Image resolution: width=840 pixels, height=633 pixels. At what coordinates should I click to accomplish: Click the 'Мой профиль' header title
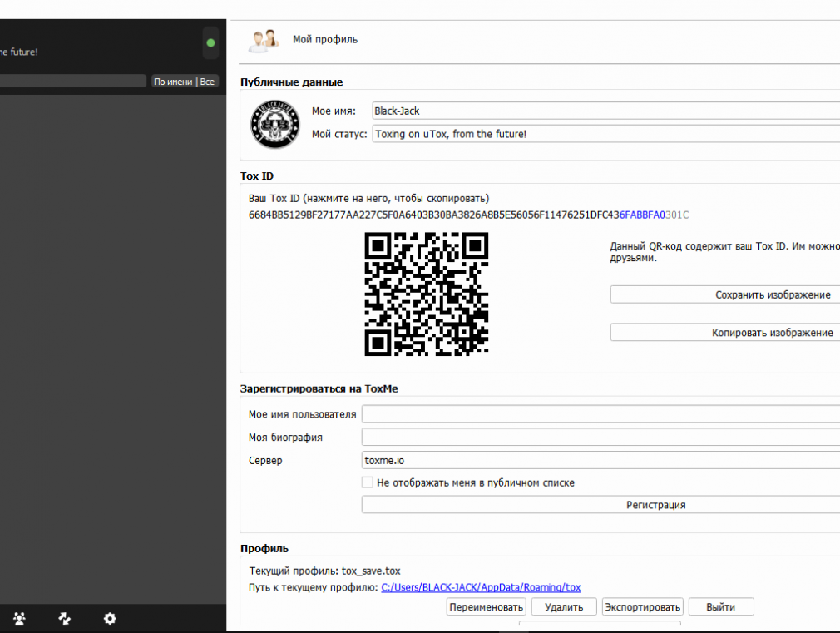325,39
